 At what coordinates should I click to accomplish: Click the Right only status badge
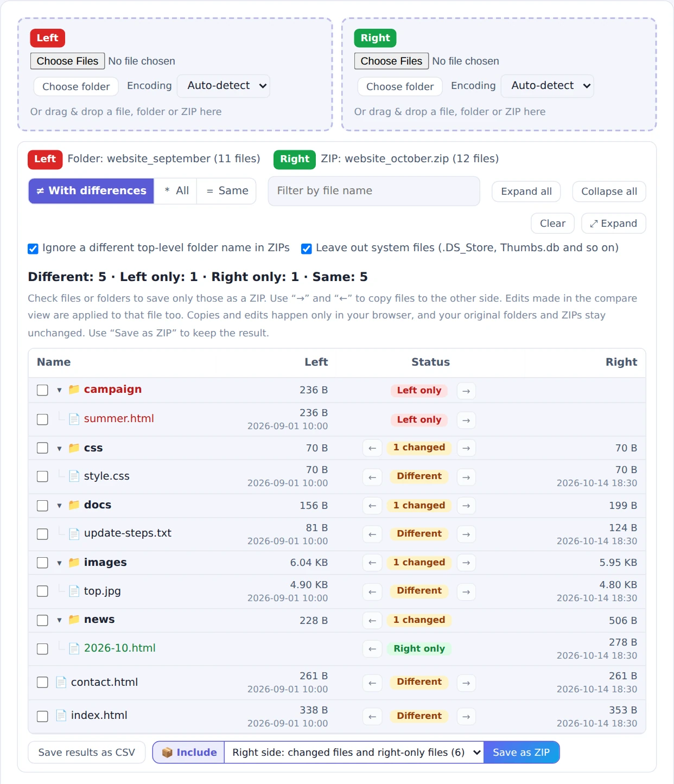point(419,649)
